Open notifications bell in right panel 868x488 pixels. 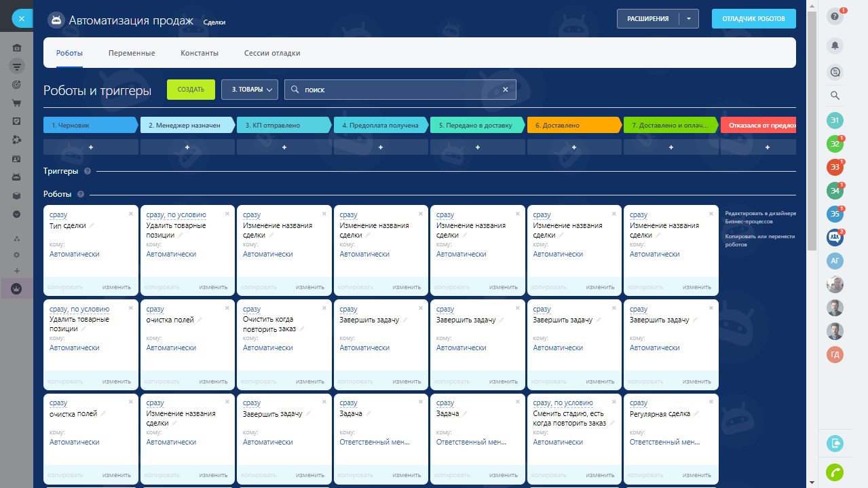(x=835, y=45)
